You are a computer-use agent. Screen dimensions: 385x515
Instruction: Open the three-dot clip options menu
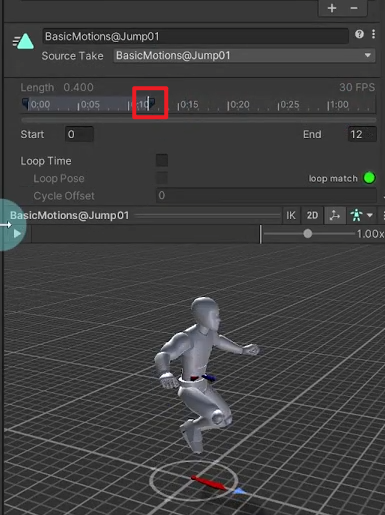coord(374,34)
